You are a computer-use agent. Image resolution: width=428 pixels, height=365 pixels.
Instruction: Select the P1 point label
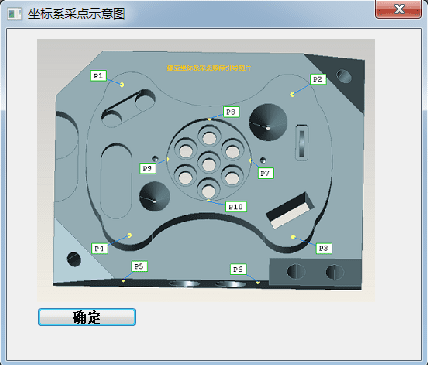click(98, 76)
